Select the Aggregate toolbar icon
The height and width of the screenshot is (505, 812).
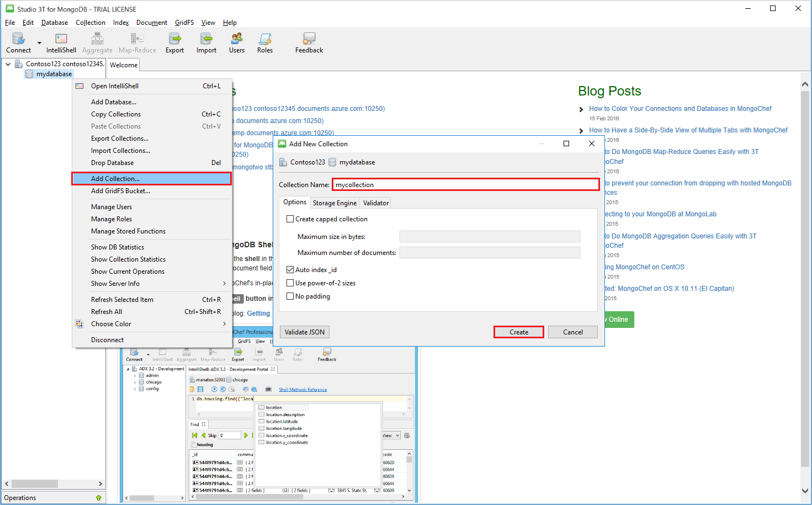click(x=97, y=41)
